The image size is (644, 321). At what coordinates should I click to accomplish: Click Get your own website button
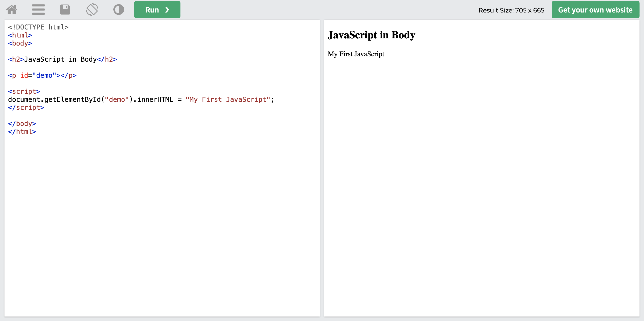595,10
